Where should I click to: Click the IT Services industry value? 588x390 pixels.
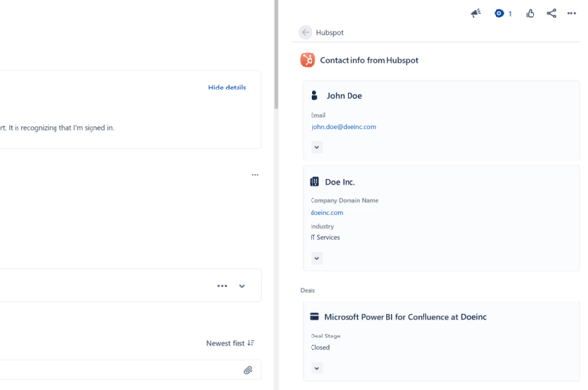(x=325, y=237)
